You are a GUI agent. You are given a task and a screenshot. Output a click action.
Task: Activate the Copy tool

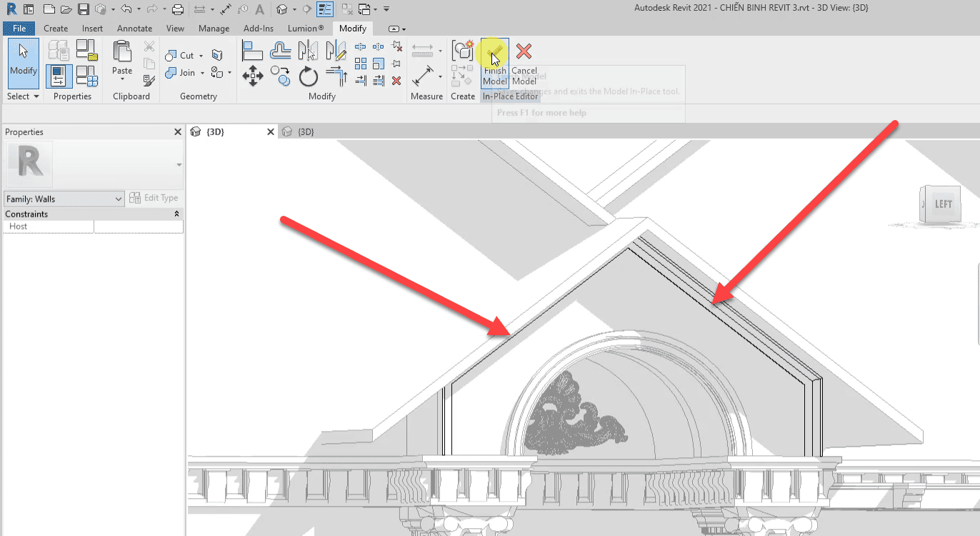pyautogui.click(x=281, y=76)
